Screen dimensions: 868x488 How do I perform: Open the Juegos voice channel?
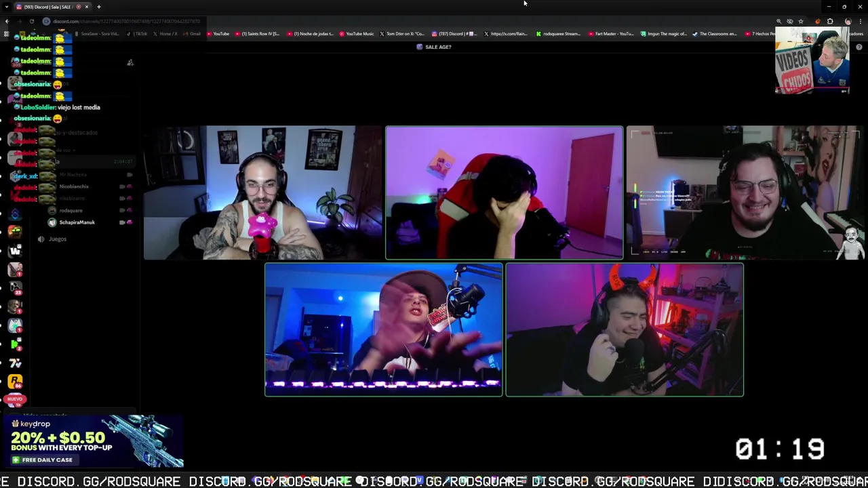pyautogui.click(x=57, y=239)
